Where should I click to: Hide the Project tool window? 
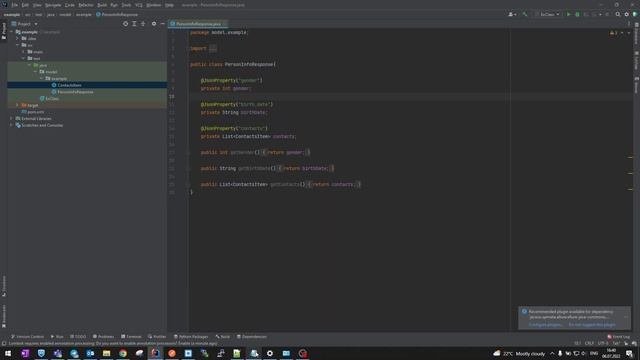[x=162, y=24]
